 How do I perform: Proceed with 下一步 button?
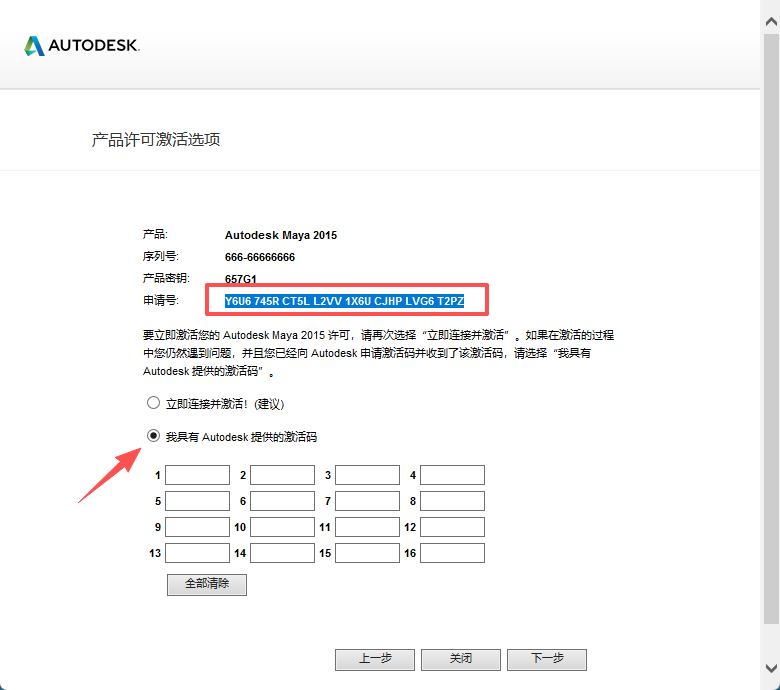tap(547, 660)
